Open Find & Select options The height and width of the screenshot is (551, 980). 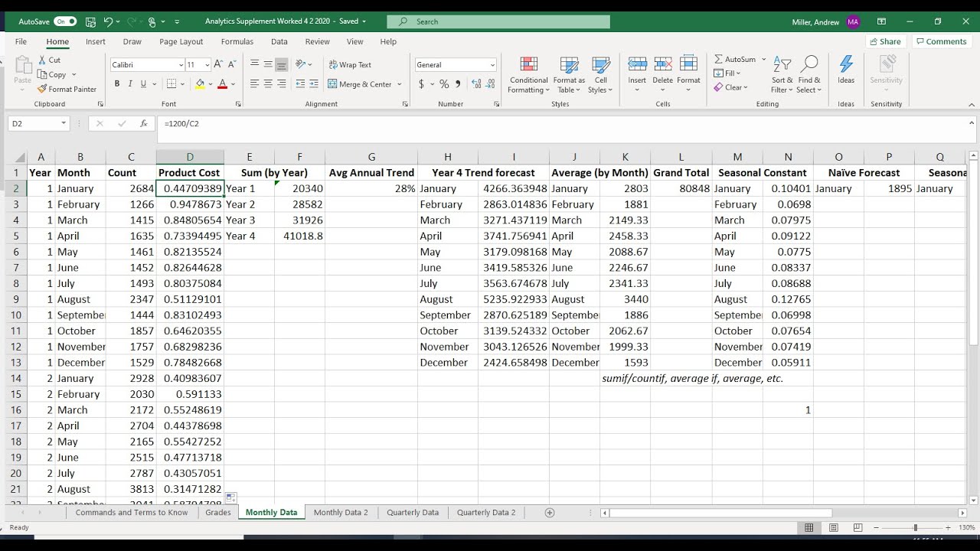click(x=808, y=75)
